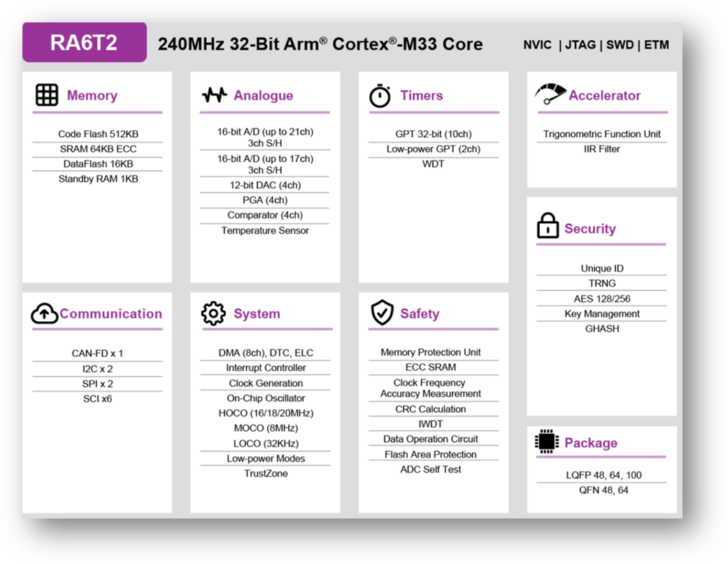The image size is (728, 564).
Task: Select the Safety heading
Action: coord(420,313)
